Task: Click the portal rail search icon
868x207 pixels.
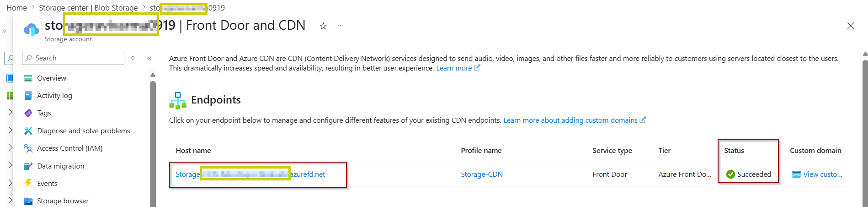Action: (x=9, y=58)
